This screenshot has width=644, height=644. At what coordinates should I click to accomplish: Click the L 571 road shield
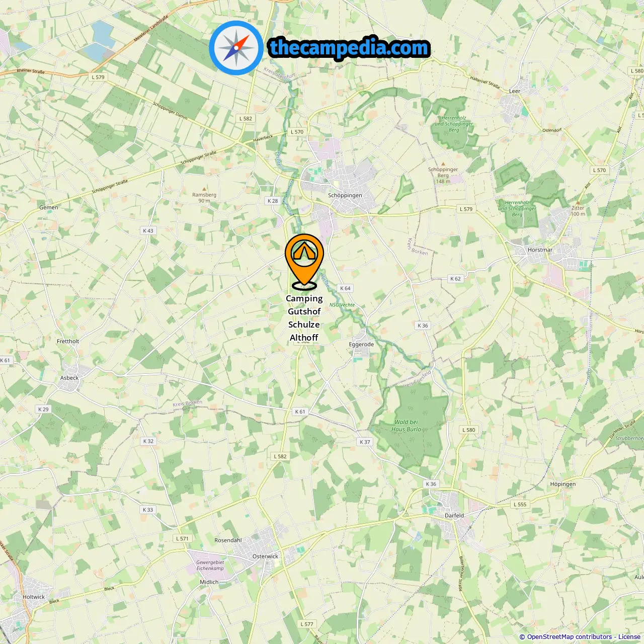click(182, 538)
